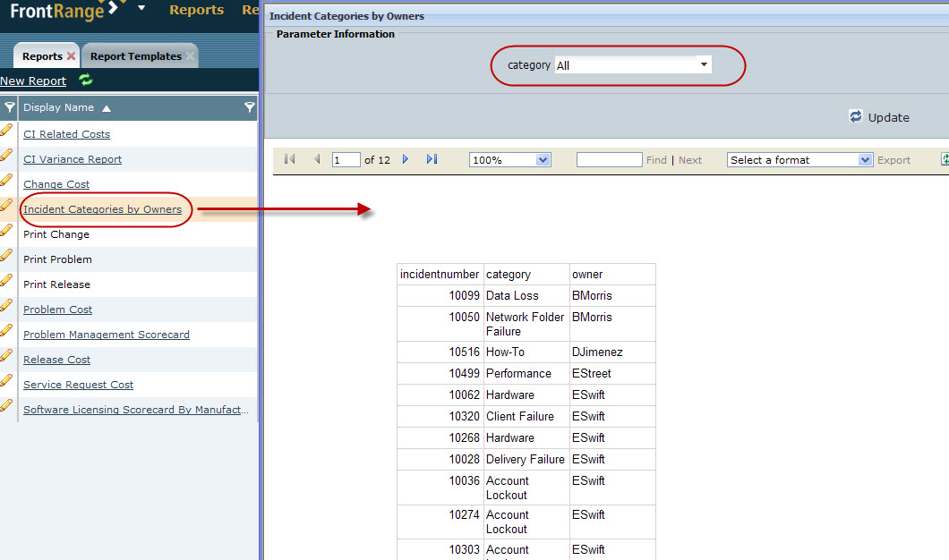This screenshot has height=560, width=949.
Task: Click the filter funnel at right of Display Name header
Action: (250, 107)
